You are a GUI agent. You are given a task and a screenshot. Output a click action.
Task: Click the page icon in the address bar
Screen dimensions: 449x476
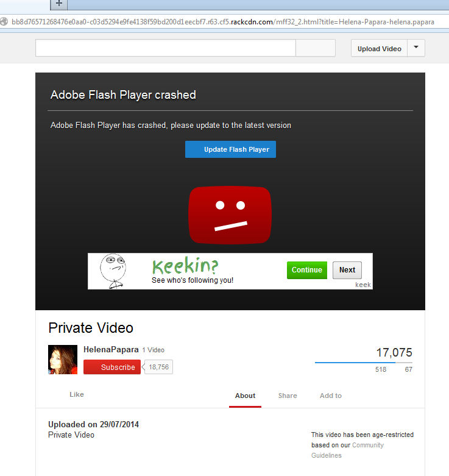[5, 22]
